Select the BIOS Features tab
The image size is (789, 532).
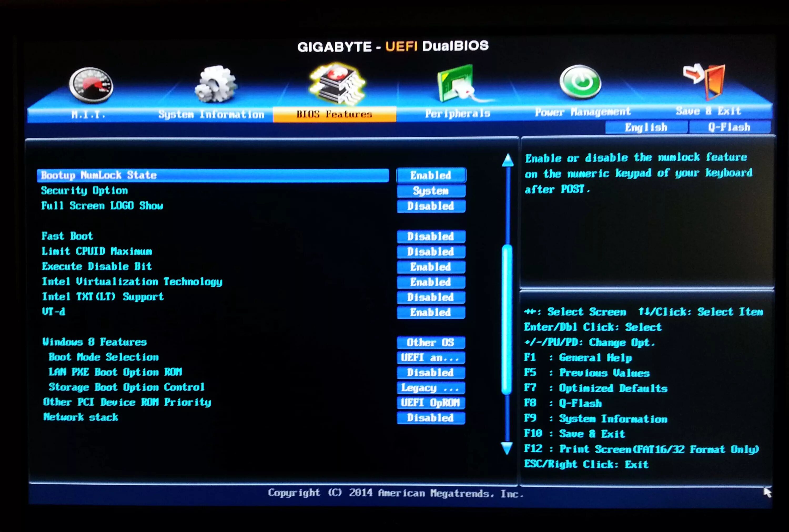(x=335, y=114)
